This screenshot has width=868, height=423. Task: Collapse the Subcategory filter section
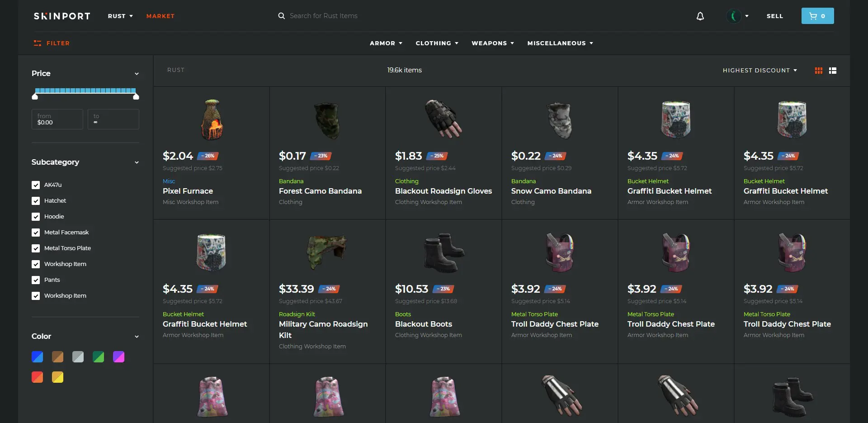(x=137, y=162)
